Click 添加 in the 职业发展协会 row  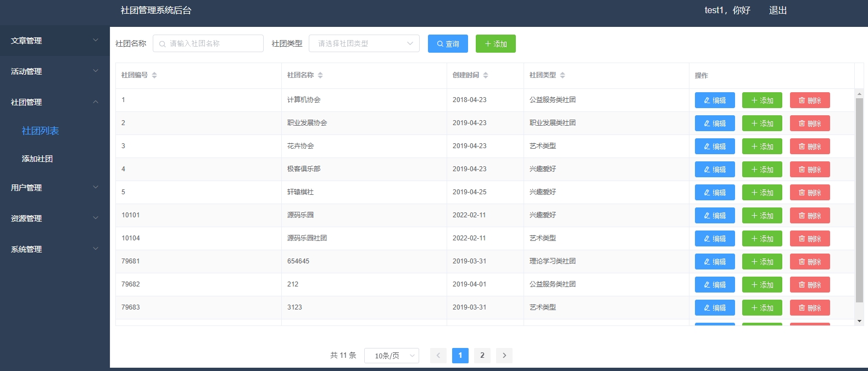(762, 123)
